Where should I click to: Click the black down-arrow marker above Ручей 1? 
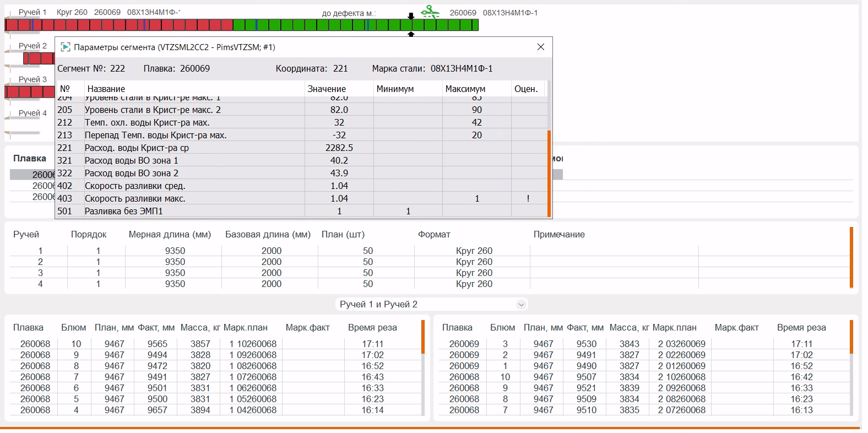click(410, 16)
